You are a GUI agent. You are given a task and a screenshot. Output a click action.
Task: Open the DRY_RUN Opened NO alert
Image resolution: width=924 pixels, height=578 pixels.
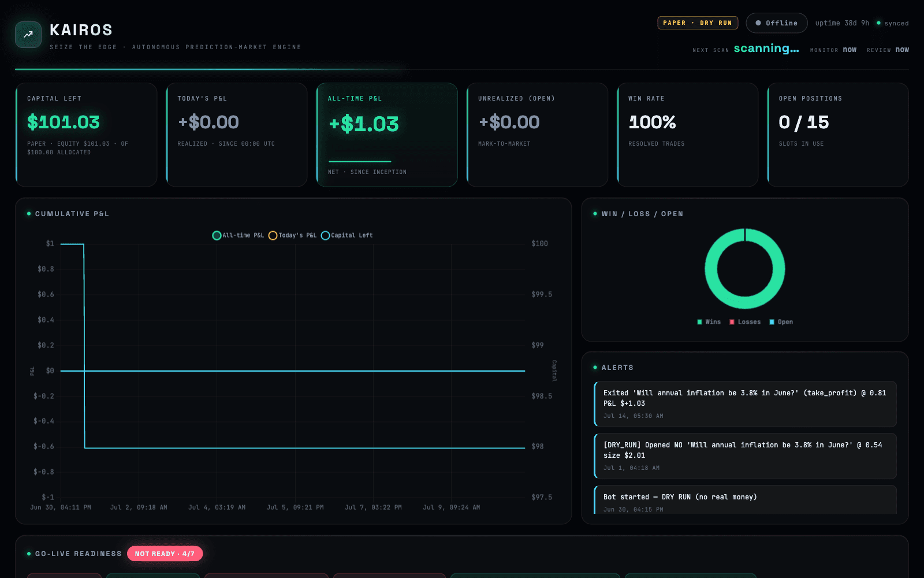click(x=745, y=456)
